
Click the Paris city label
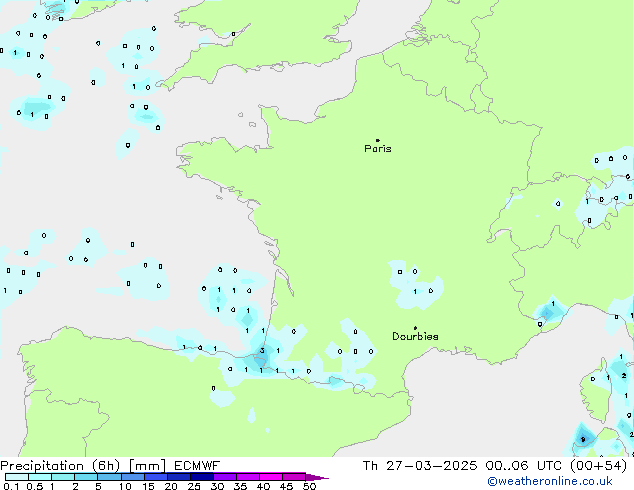pos(378,149)
